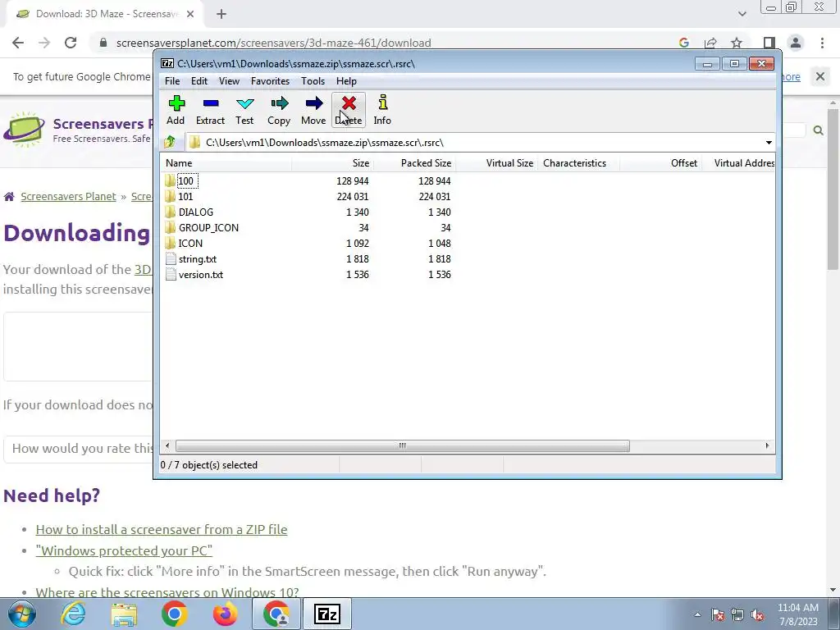Click the left arrow of the horizontal scrollbar
Screen dimensions: 840x630
point(167,445)
